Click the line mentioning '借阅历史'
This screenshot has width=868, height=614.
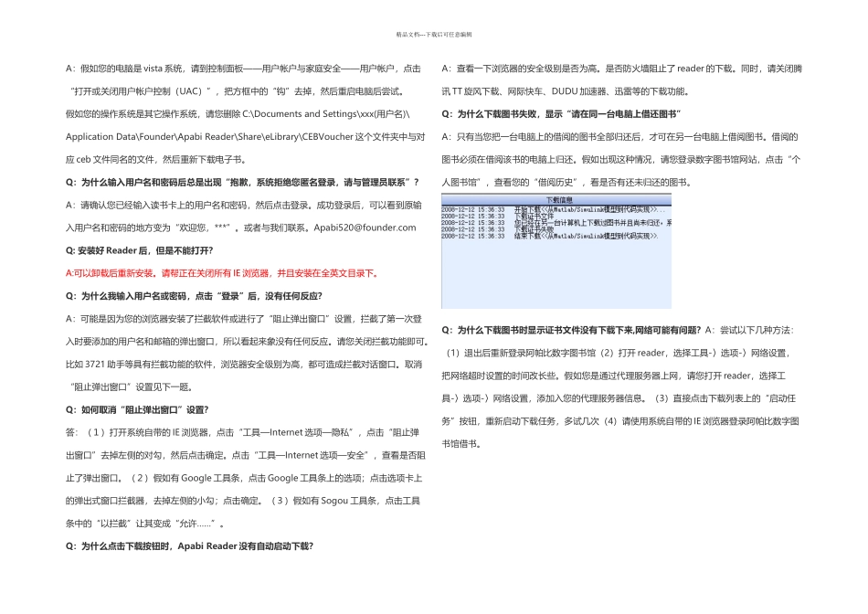566,182
